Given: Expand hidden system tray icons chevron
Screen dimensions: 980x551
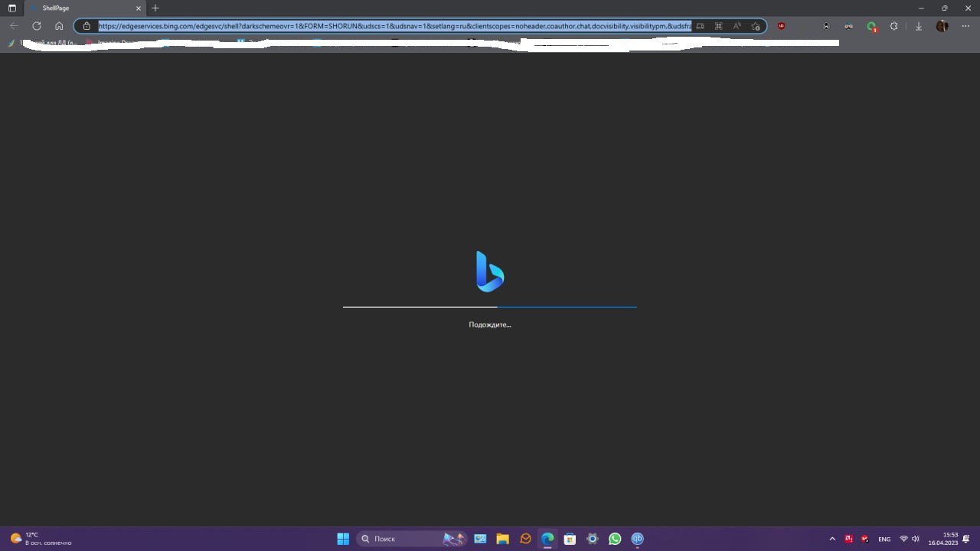Looking at the screenshot, I should pyautogui.click(x=832, y=539).
